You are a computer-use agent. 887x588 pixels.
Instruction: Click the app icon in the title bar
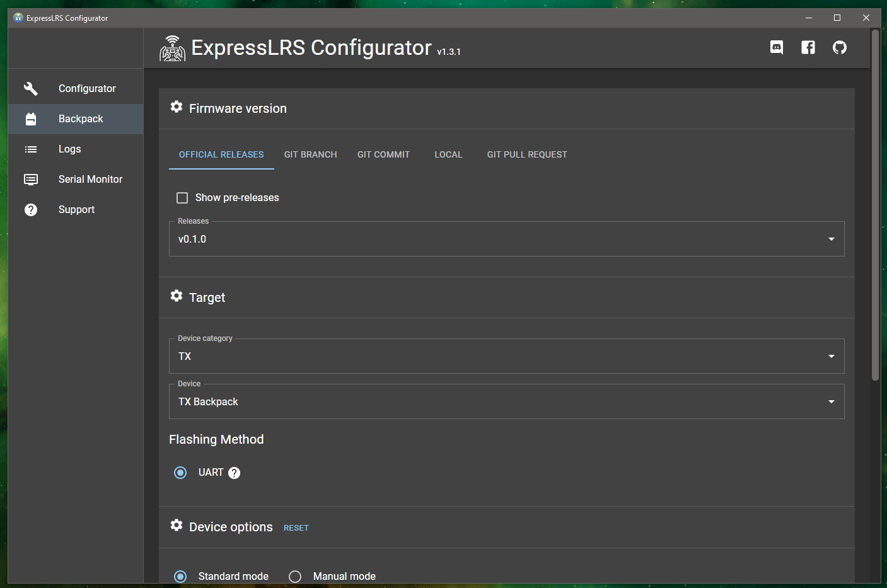tap(18, 18)
